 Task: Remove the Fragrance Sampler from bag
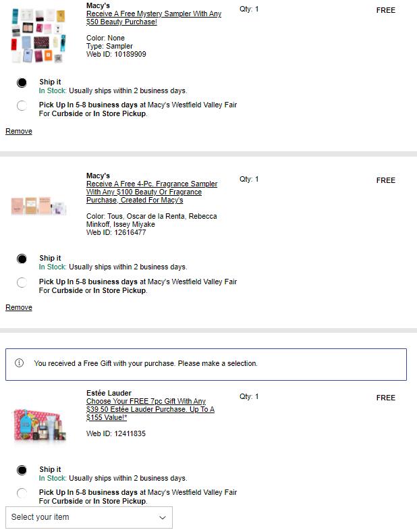19,307
